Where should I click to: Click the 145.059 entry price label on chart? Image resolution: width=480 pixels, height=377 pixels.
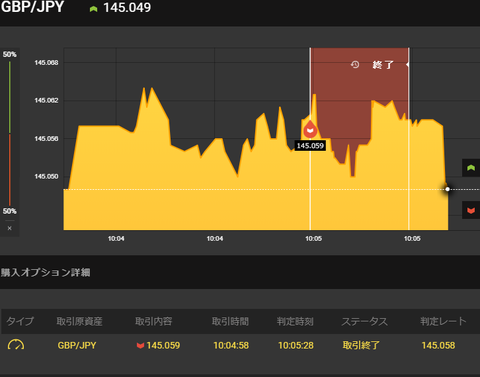tap(310, 146)
